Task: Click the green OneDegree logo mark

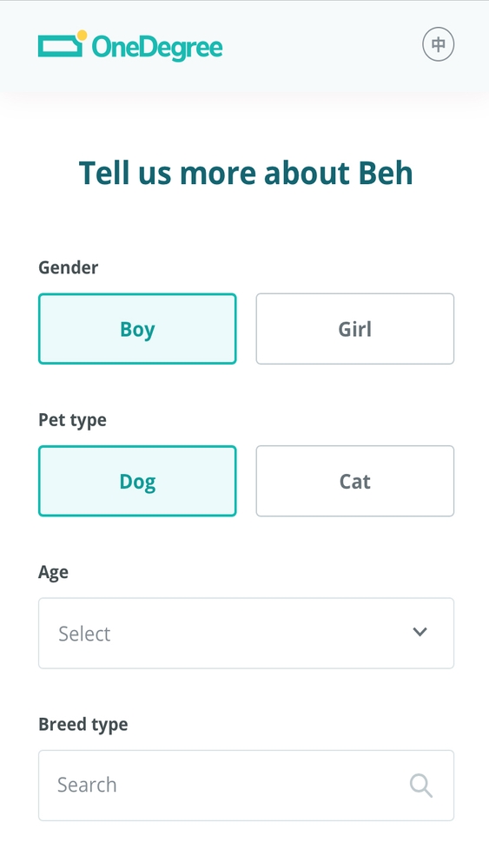Action: [x=63, y=43]
